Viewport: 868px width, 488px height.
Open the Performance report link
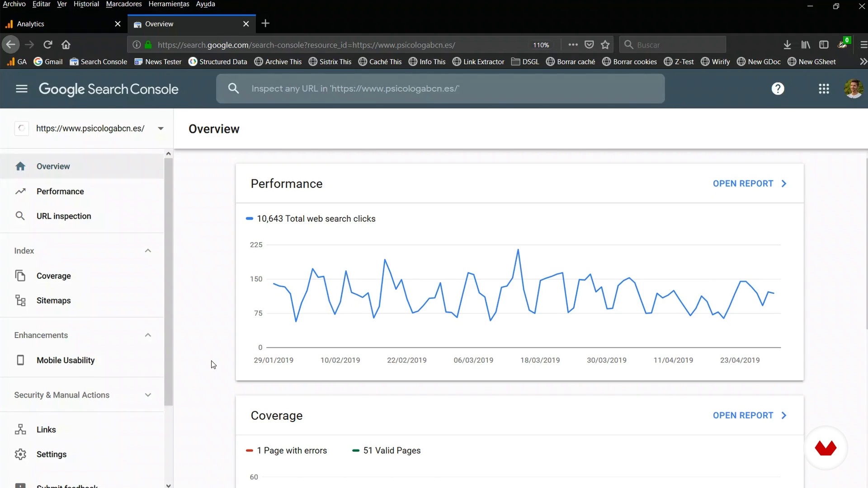pyautogui.click(x=750, y=183)
